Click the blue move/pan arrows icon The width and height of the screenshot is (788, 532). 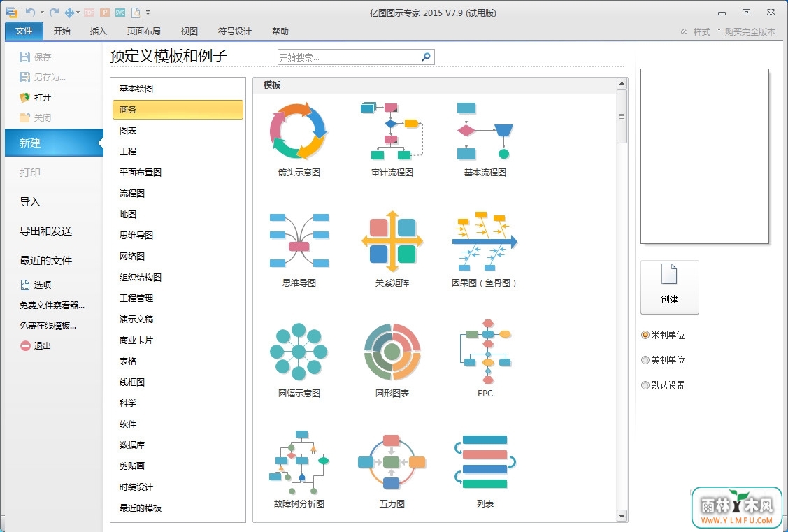click(69, 13)
